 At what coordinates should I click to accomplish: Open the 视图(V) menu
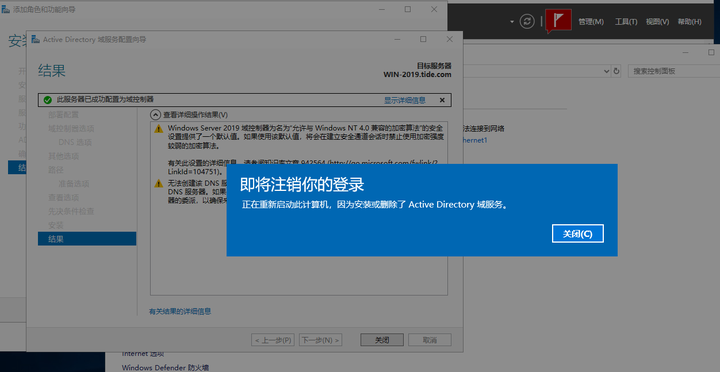tap(657, 22)
